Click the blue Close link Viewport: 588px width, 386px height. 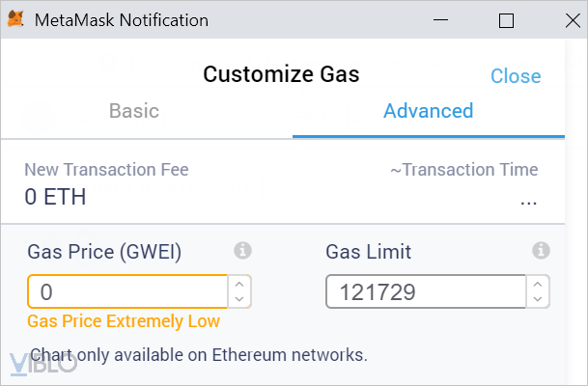tap(516, 76)
